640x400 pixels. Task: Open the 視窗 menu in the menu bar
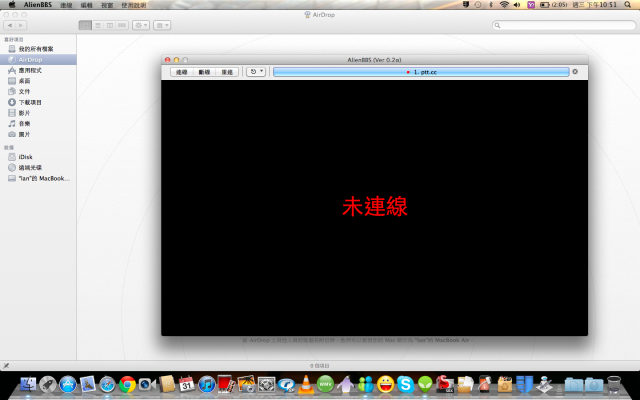[107, 5]
